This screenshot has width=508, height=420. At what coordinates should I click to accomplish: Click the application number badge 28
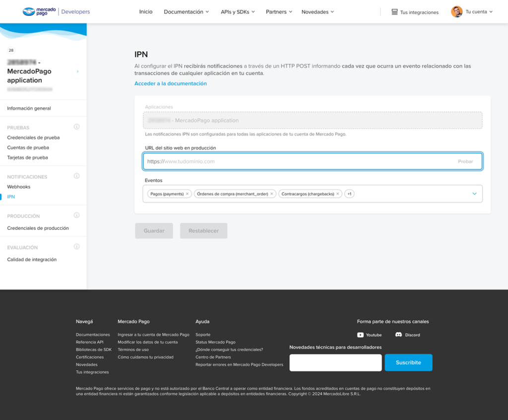point(11,50)
